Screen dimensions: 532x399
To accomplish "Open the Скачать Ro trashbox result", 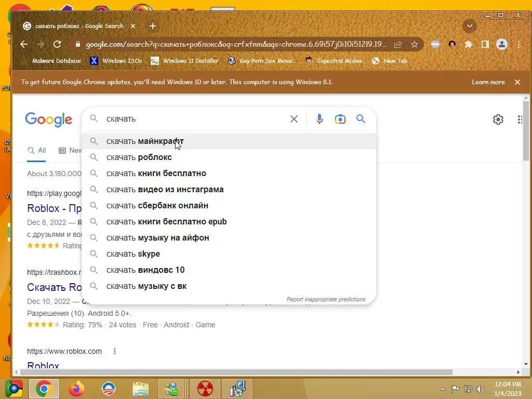I will click(54, 287).
